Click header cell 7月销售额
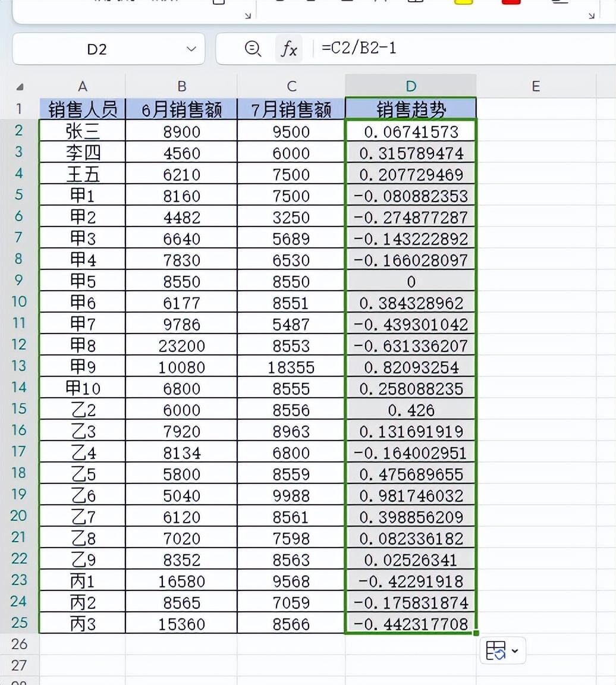 tap(291, 109)
